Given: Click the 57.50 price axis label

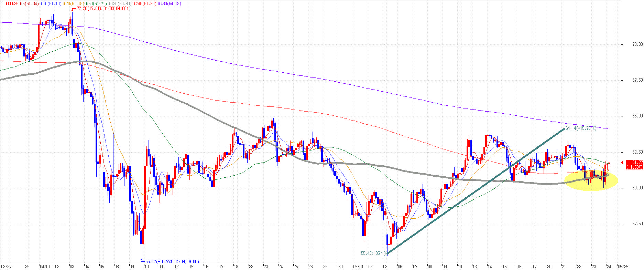Looking at the screenshot, I should [637, 224].
